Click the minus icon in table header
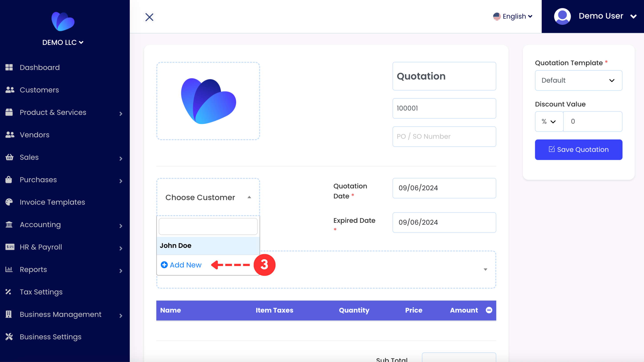The image size is (644, 362). (489, 310)
